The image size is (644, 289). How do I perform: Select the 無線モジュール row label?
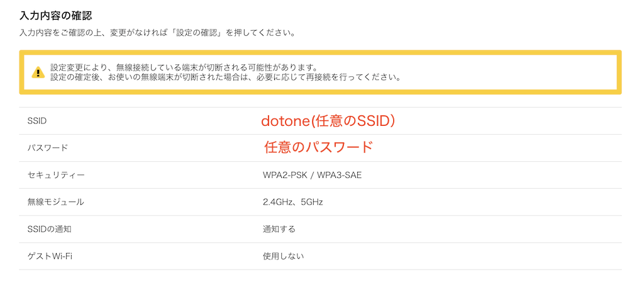55,201
